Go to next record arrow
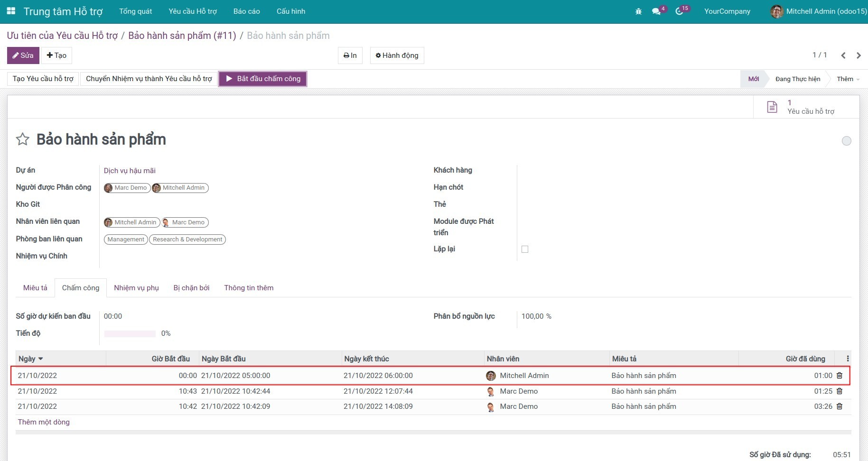Viewport: 868px width, 461px height. [859, 55]
